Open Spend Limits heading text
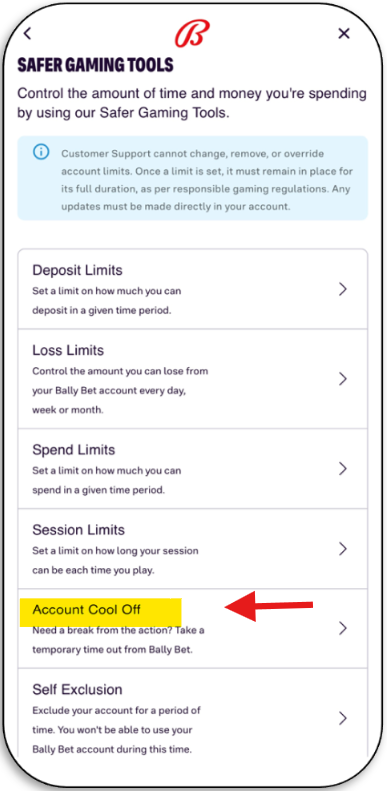Screen dimensions: 387x791 (74, 450)
